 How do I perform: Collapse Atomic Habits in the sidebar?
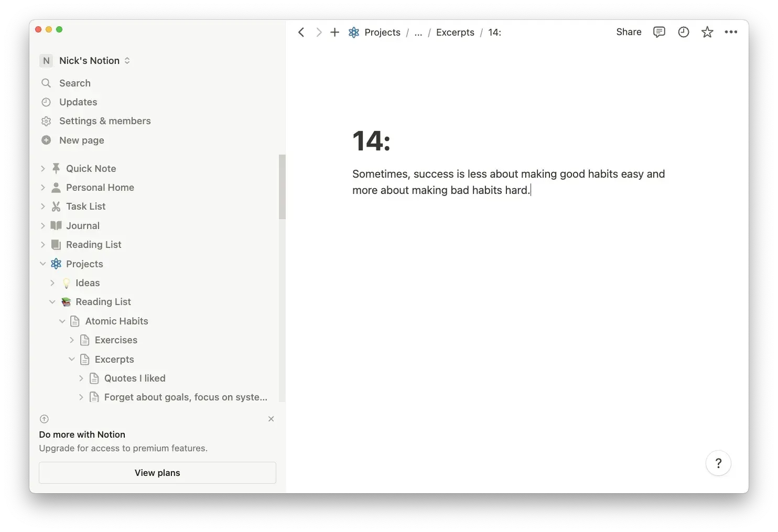tap(62, 321)
